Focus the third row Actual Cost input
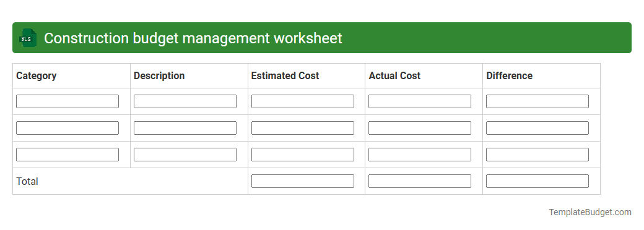Screen dimensions: 644x230 pos(420,155)
